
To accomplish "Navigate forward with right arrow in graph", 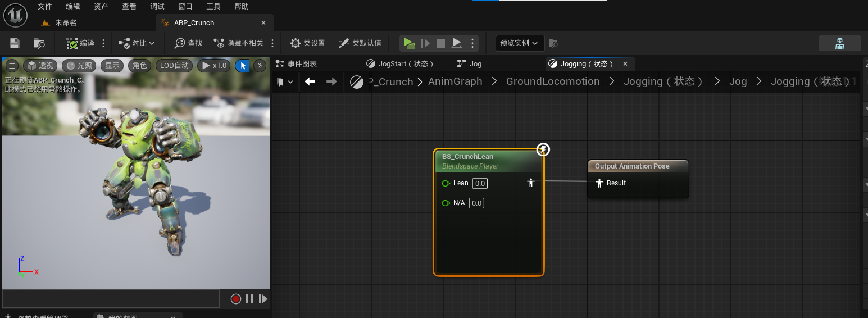I will [x=331, y=82].
